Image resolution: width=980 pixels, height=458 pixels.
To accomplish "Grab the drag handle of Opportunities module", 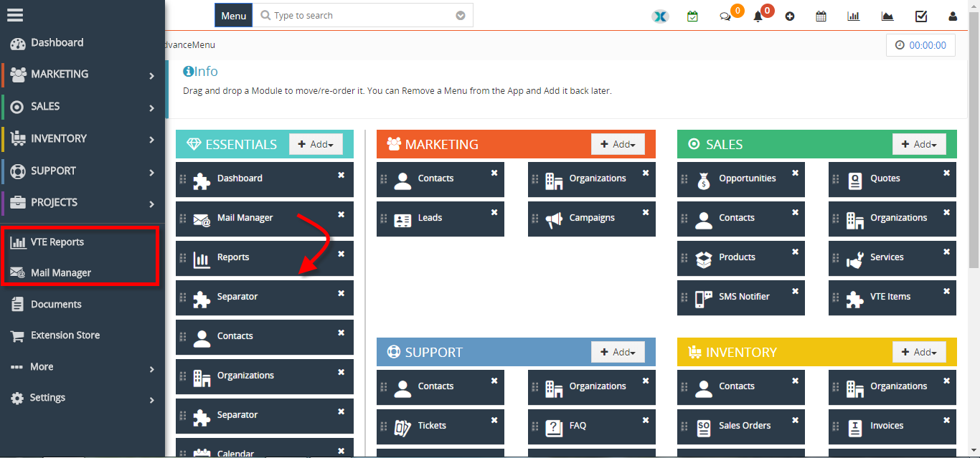I will [684, 179].
